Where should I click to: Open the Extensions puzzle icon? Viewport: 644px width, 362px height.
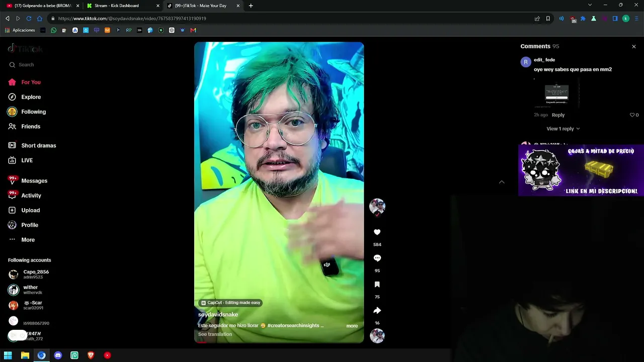(583, 19)
